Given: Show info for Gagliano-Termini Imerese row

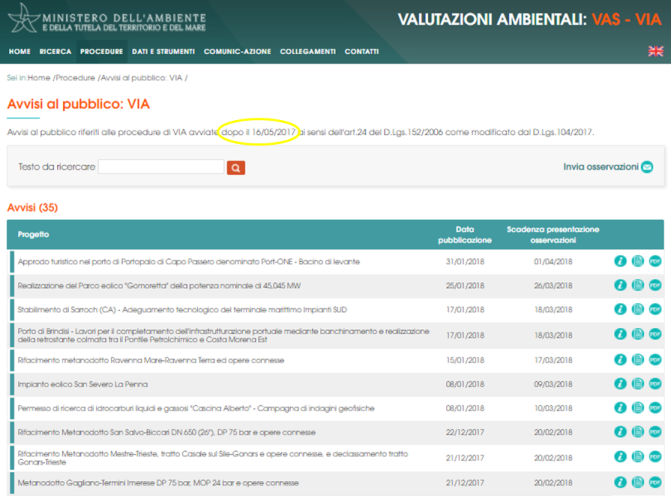Looking at the screenshot, I should [620, 482].
